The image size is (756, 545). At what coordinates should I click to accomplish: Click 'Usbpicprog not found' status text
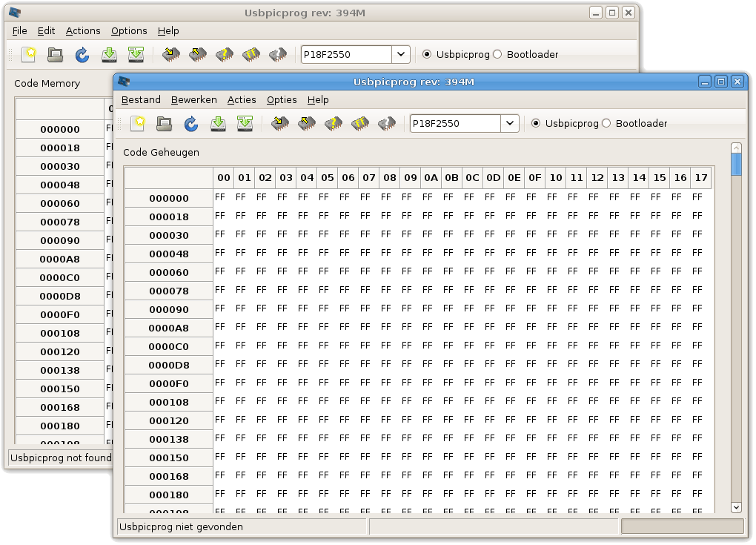coord(61,458)
